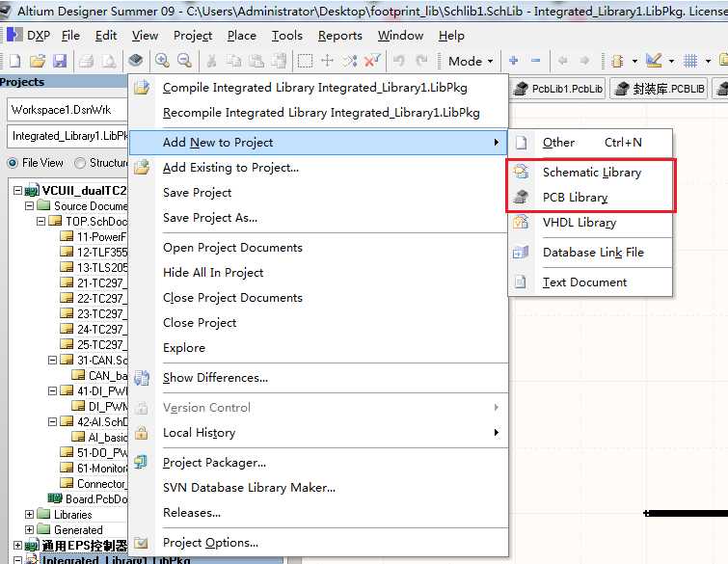
Task: Expand the Generated folder
Action: 29,529
